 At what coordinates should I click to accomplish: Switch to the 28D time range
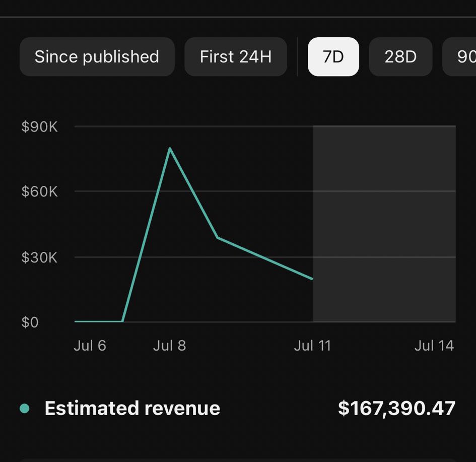[x=400, y=56]
